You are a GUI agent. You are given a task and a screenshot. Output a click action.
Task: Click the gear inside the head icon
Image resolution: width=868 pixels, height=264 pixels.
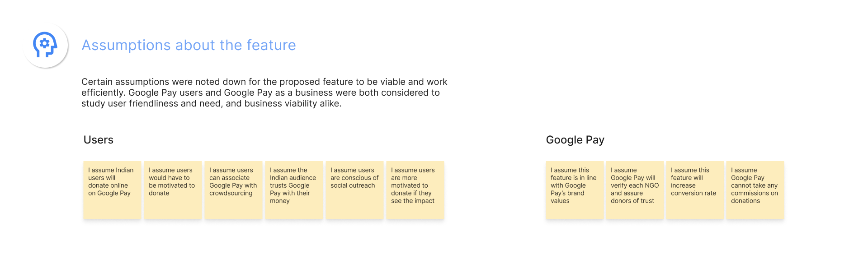[x=44, y=43]
